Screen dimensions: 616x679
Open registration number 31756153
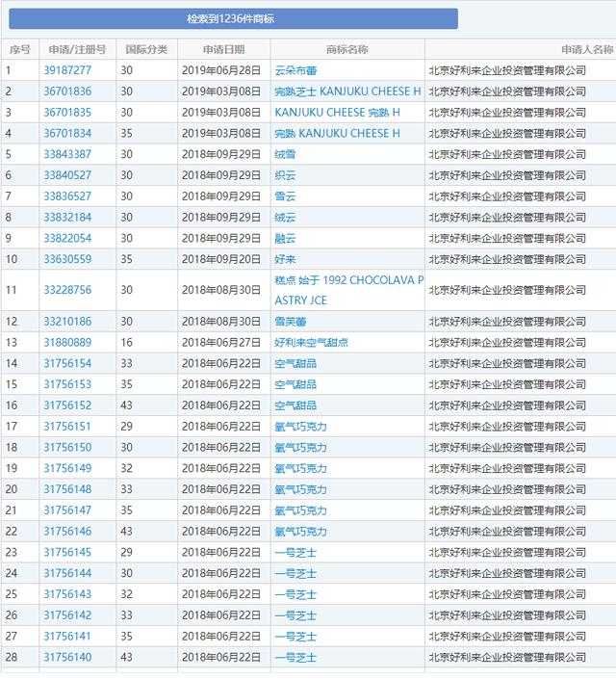[x=67, y=384]
